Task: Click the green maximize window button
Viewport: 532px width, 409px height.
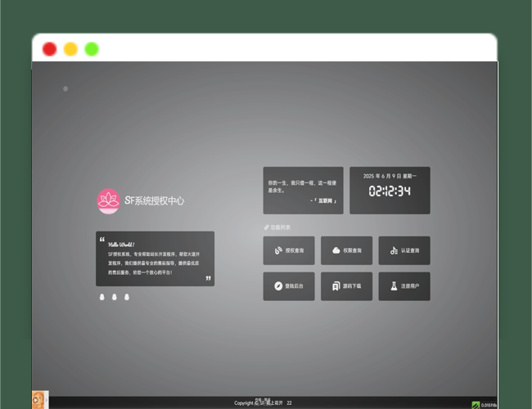Action: point(92,49)
